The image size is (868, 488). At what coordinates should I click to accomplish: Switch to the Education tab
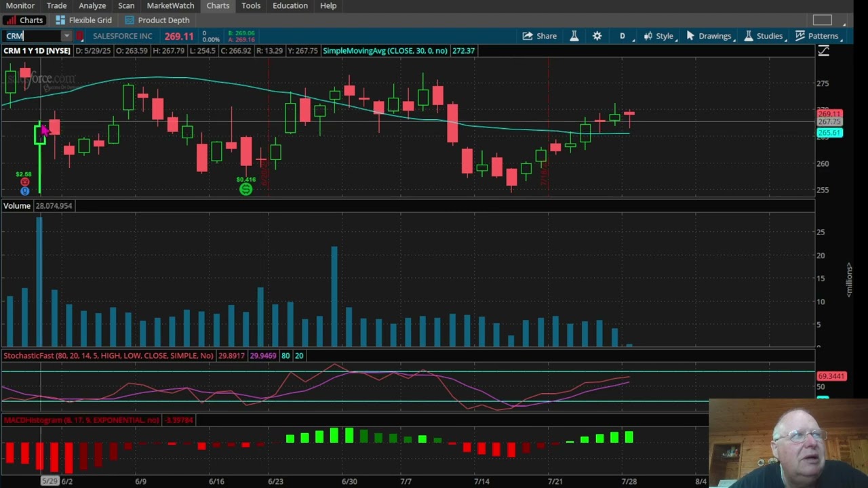[x=290, y=5]
